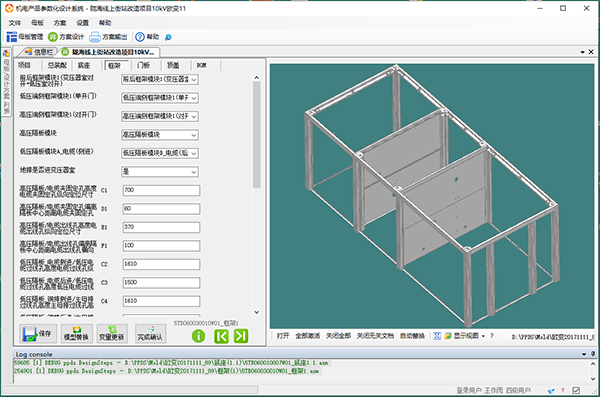The width and height of the screenshot is (600, 397).
Task: Click the colorful icon on left vertical sidebar
Action: (6, 53)
